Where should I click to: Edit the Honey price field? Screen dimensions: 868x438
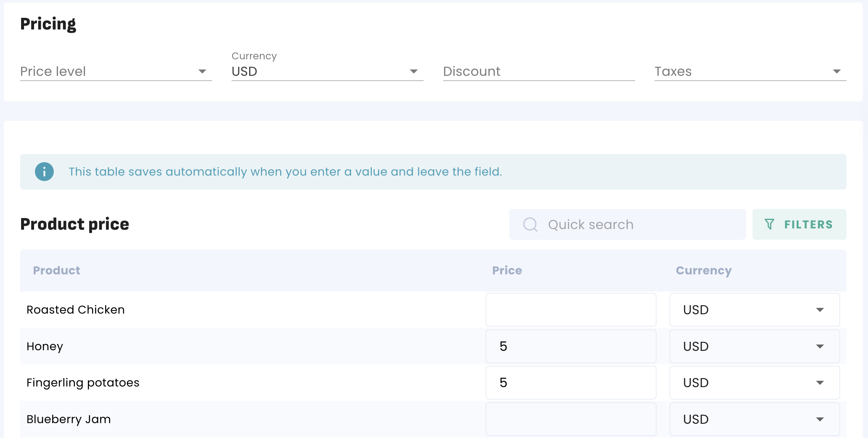(571, 346)
